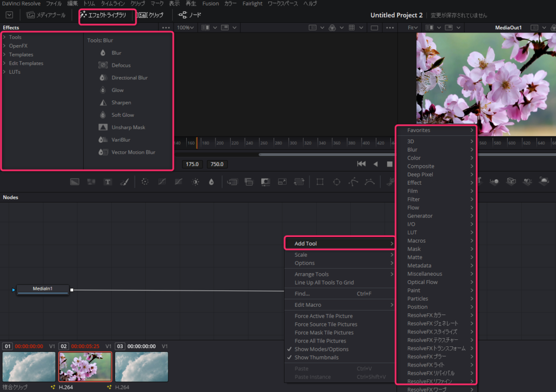Add a Background tool from the toolbar
556x392 pixels.
[74, 182]
